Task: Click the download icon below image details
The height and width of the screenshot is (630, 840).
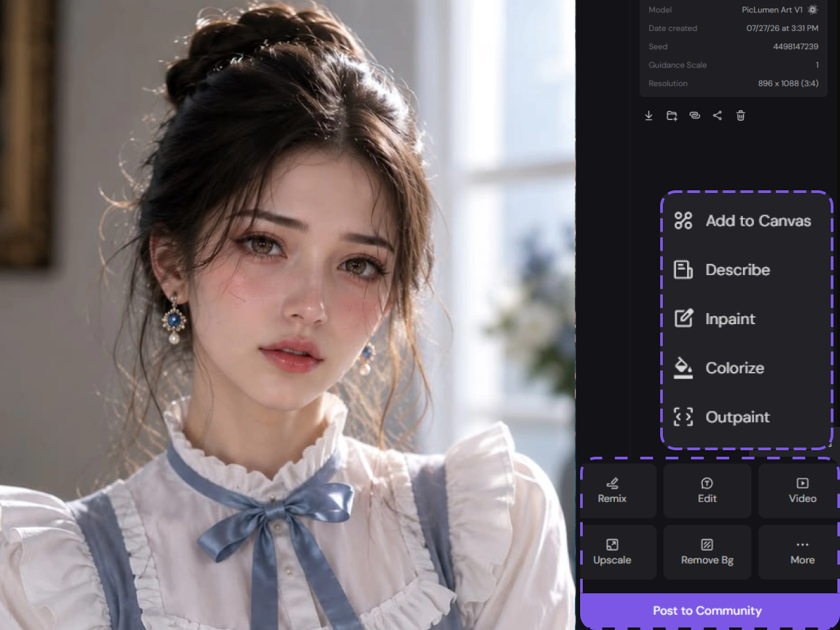Action: pos(648,115)
